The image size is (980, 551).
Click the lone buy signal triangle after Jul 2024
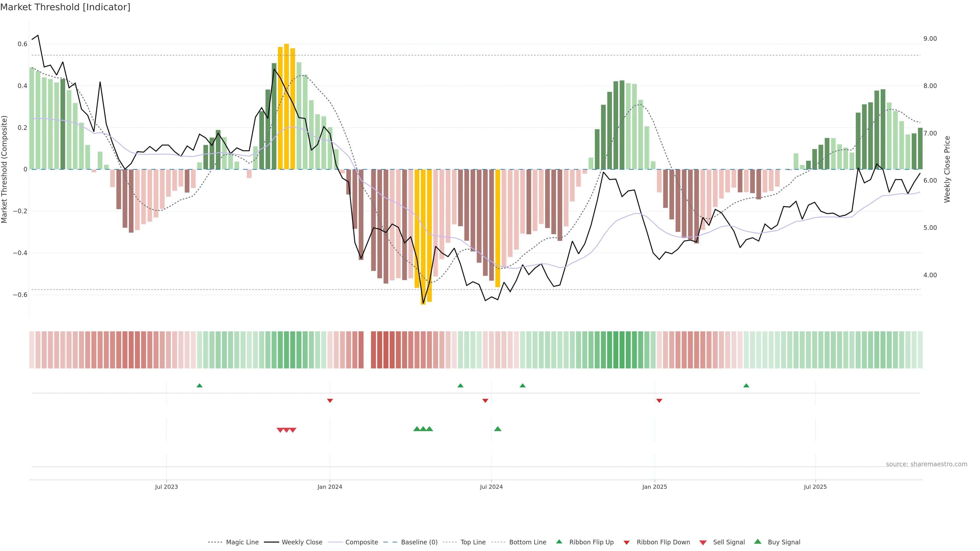click(498, 429)
